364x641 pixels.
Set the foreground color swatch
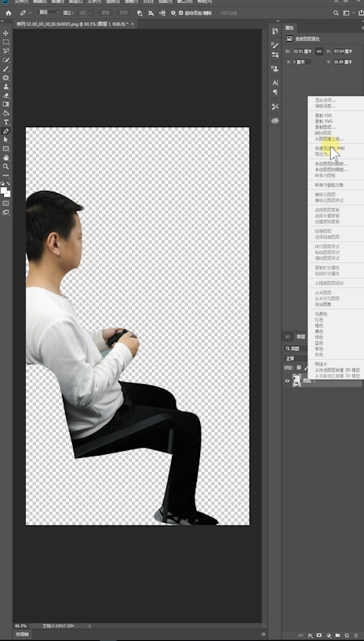(x=4, y=190)
